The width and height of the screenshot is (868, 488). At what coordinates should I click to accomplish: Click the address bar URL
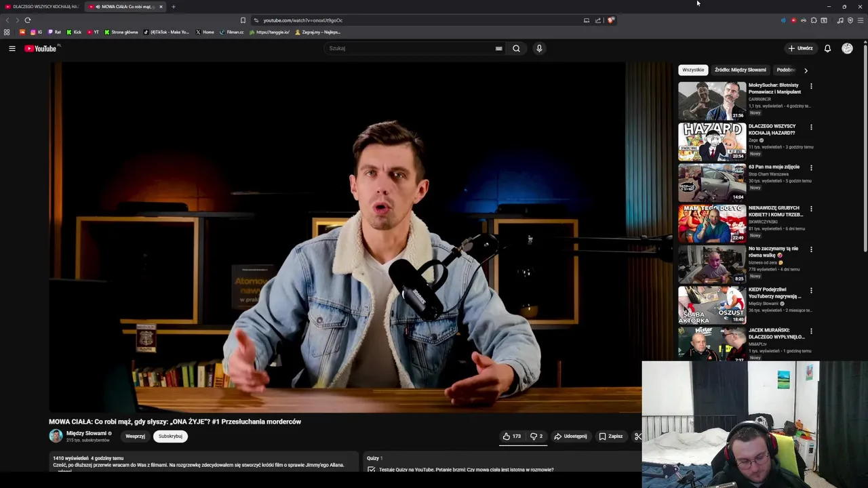point(302,20)
